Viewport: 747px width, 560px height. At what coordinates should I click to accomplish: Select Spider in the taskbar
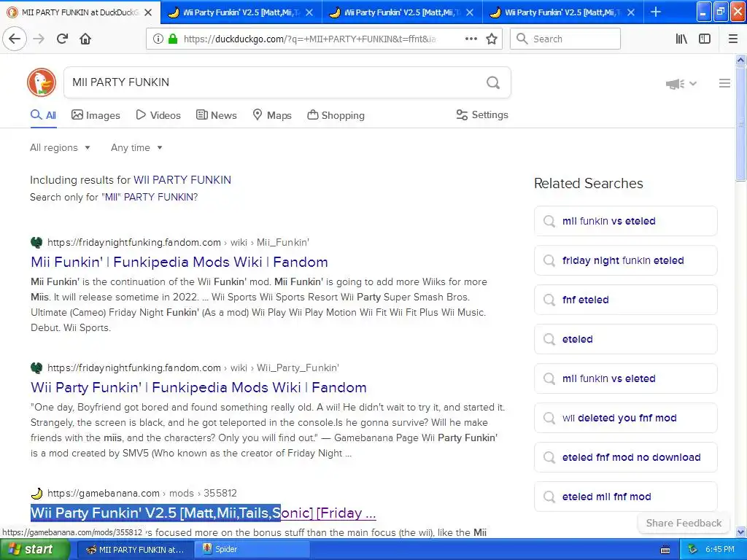coord(252,550)
